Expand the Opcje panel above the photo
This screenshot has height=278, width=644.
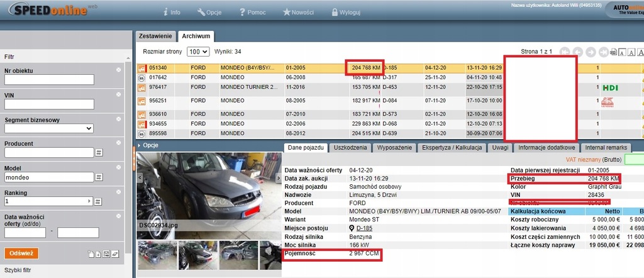pyautogui.click(x=147, y=145)
